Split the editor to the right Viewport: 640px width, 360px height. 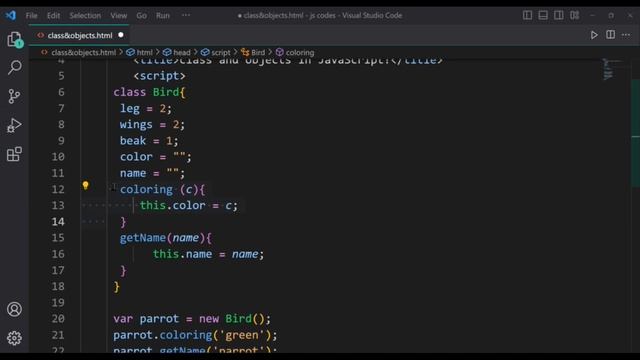coord(610,35)
